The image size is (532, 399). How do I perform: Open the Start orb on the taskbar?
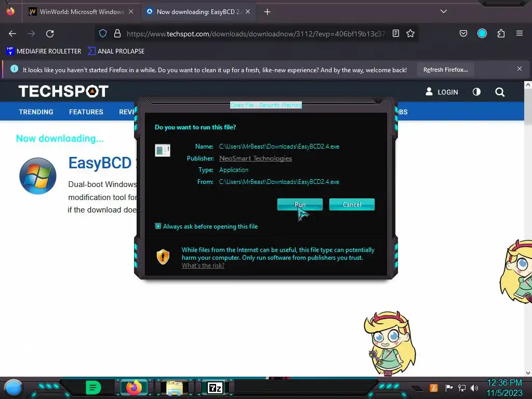[14, 388]
